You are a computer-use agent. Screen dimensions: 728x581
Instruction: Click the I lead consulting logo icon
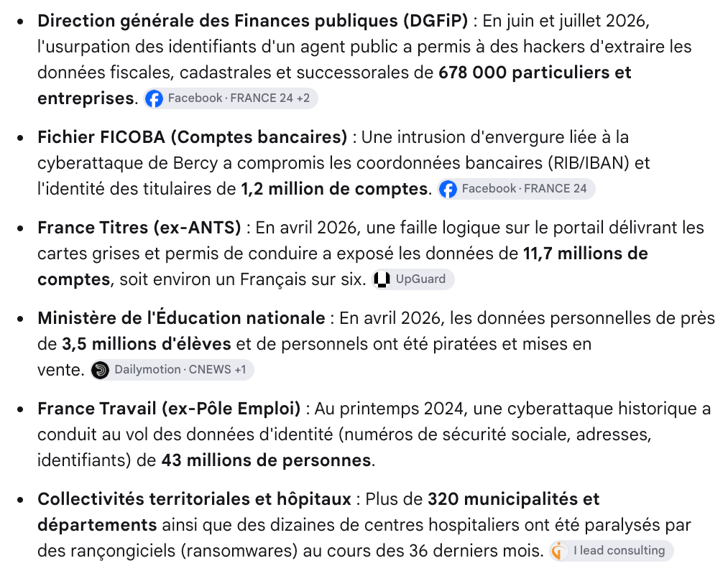pyautogui.click(x=559, y=551)
